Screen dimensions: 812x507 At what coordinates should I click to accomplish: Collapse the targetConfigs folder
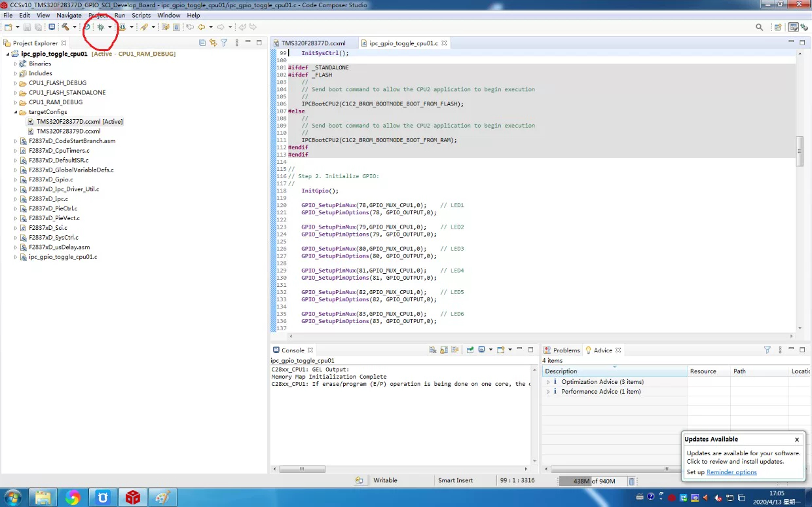click(x=16, y=112)
